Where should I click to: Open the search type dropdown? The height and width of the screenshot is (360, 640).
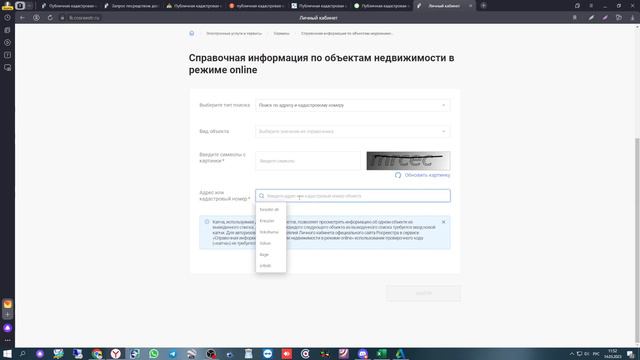click(353, 105)
